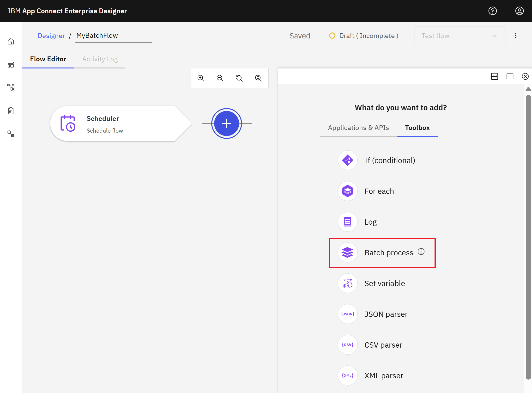Open the user profile icon

tap(519, 11)
